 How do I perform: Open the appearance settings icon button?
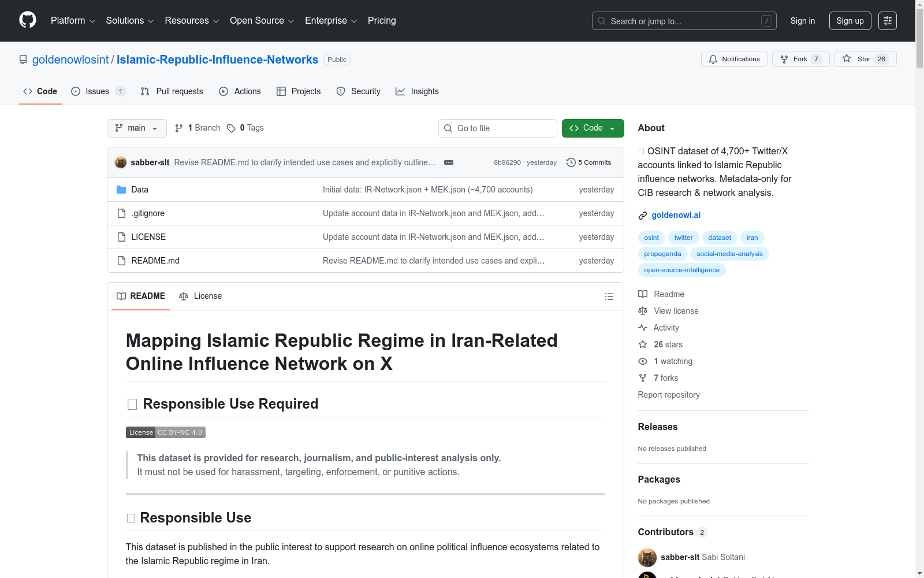pyautogui.click(x=888, y=21)
